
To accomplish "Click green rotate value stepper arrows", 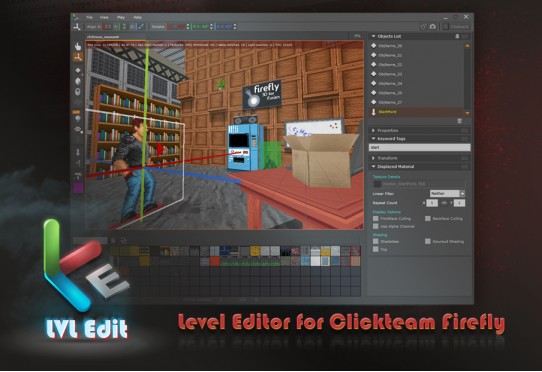I will click(211, 27).
